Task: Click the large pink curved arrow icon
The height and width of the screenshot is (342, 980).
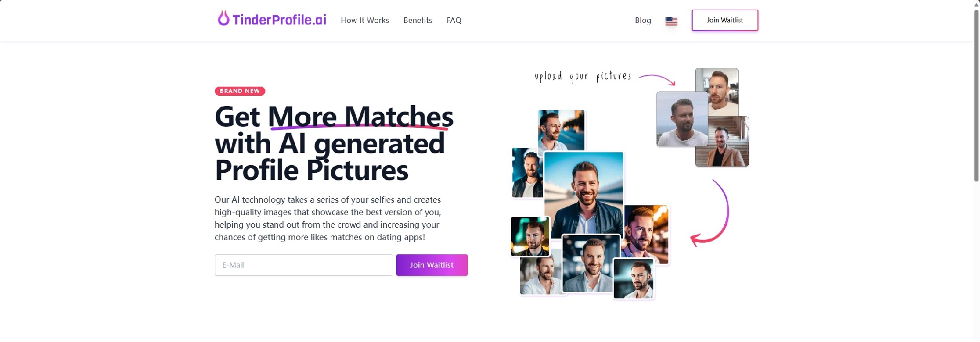Action: pos(710,213)
